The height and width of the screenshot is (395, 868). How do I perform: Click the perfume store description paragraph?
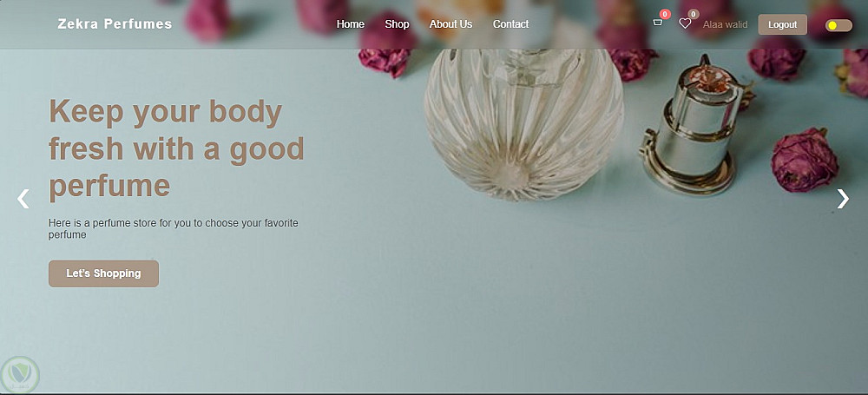(x=174, y=229)
